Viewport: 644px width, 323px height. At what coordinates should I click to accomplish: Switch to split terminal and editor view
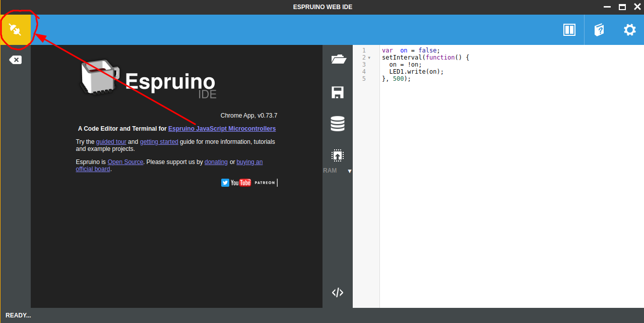[569, 29]
